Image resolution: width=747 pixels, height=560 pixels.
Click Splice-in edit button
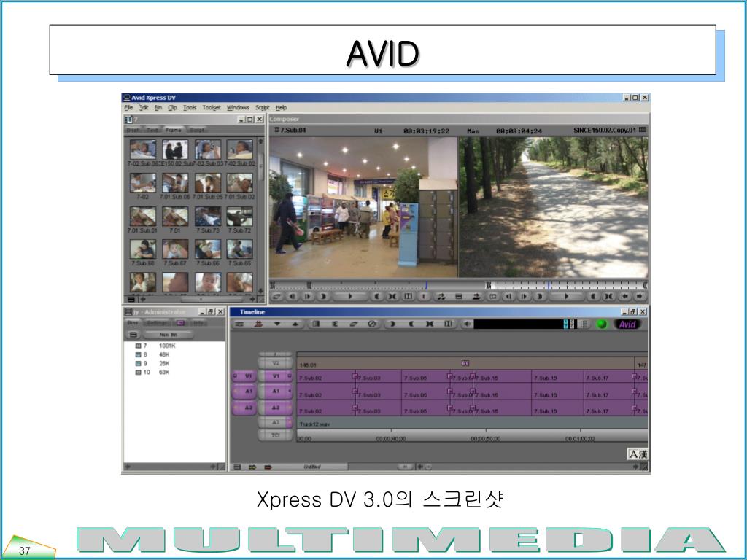point(441,296)
